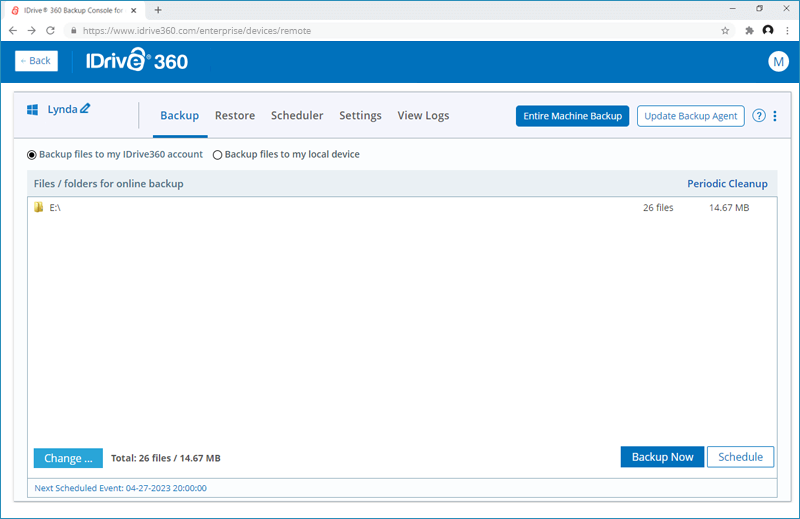Click the Next Scheduled Event link
Screen dimensions: 800x519
[120, 488]
